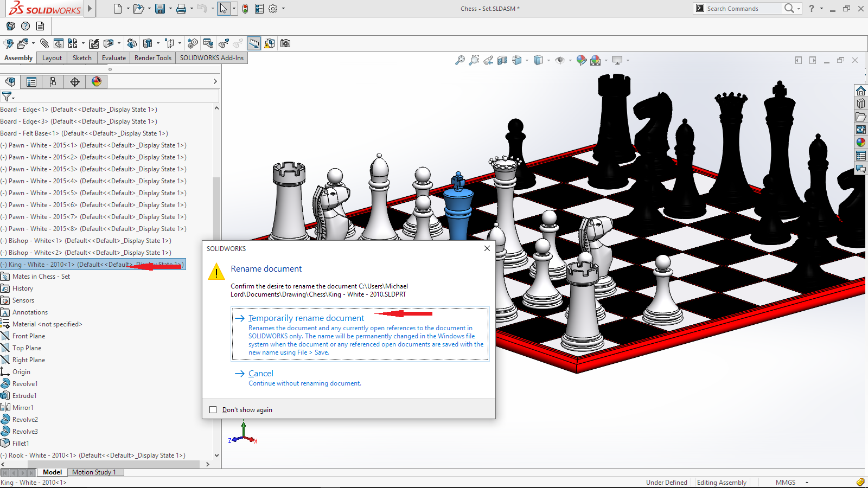This screenshot has width=868, height=488.
Task: Click Cancel in the Rename document dialog
Action: pyautogui.click(x=261, y=374)
